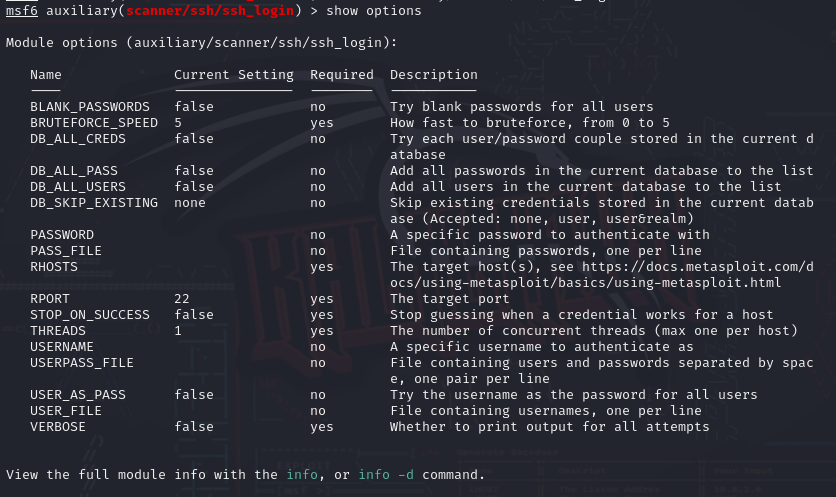
Task: Click the DB_SKIP_EXISTING value none
Action: tap(190, 203)
